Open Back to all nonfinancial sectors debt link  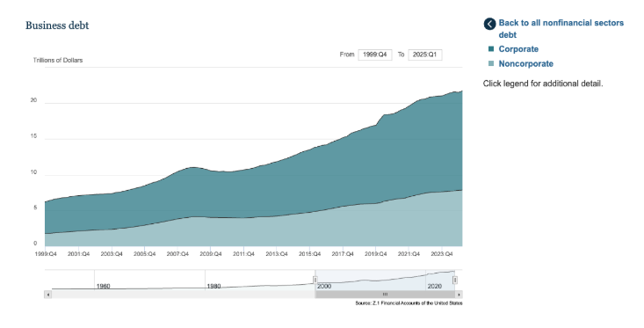click(x=561, y=29)
